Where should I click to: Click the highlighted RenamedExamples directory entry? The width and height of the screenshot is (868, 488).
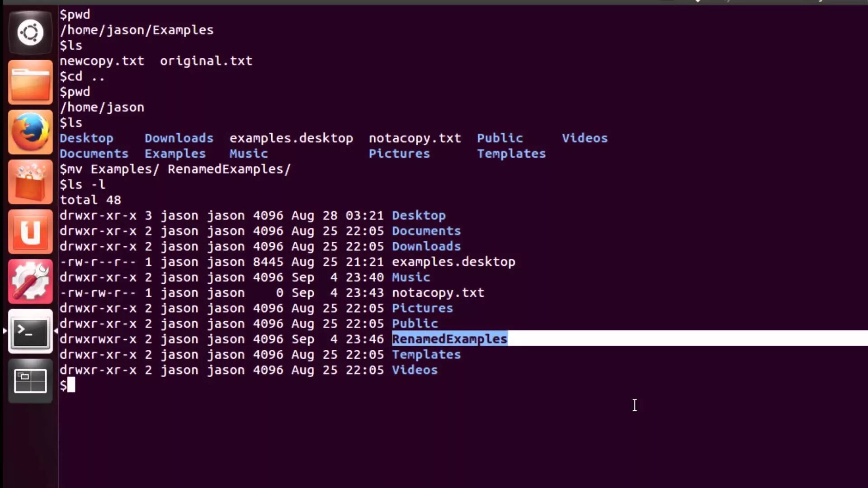[449, 338]
